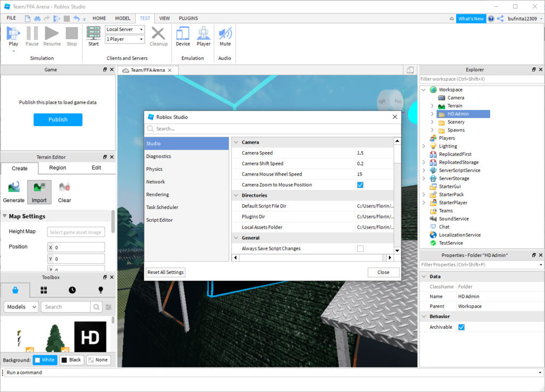
Task: Click the New file icon in quick access
Action: pyautogui.click(x=28, y=19)
